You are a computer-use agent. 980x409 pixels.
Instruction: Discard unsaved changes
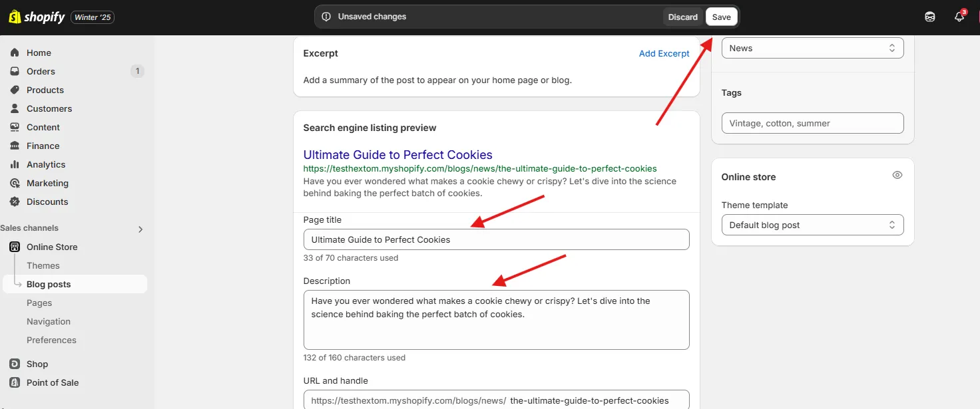coord(683,17)
